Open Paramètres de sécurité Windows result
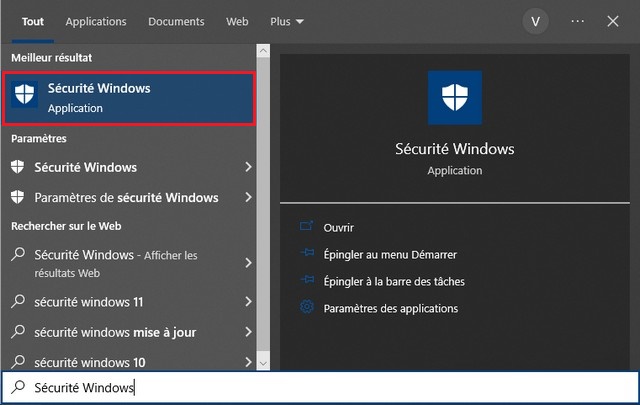 coord(129,197)
